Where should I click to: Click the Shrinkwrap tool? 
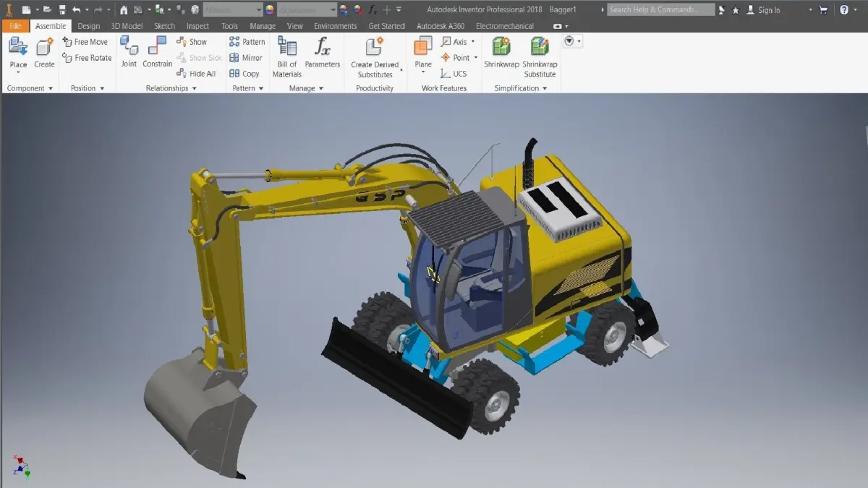pyautogui.click(x=501, y=53)
